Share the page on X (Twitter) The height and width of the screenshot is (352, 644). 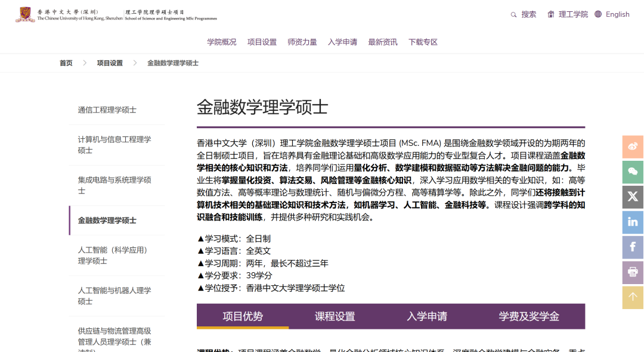633,197
